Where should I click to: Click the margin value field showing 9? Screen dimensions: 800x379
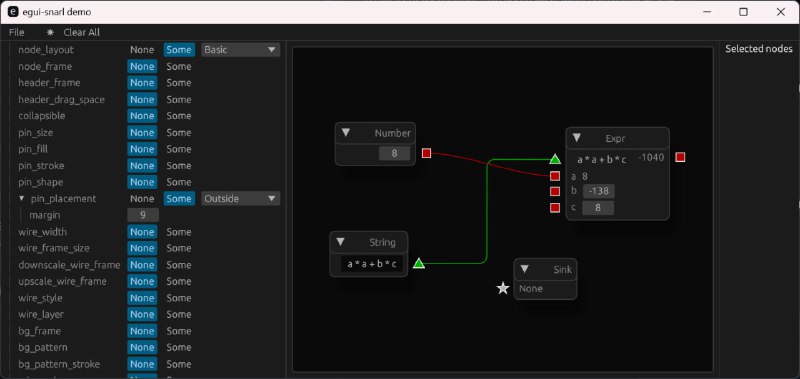[x=143, y=215]
